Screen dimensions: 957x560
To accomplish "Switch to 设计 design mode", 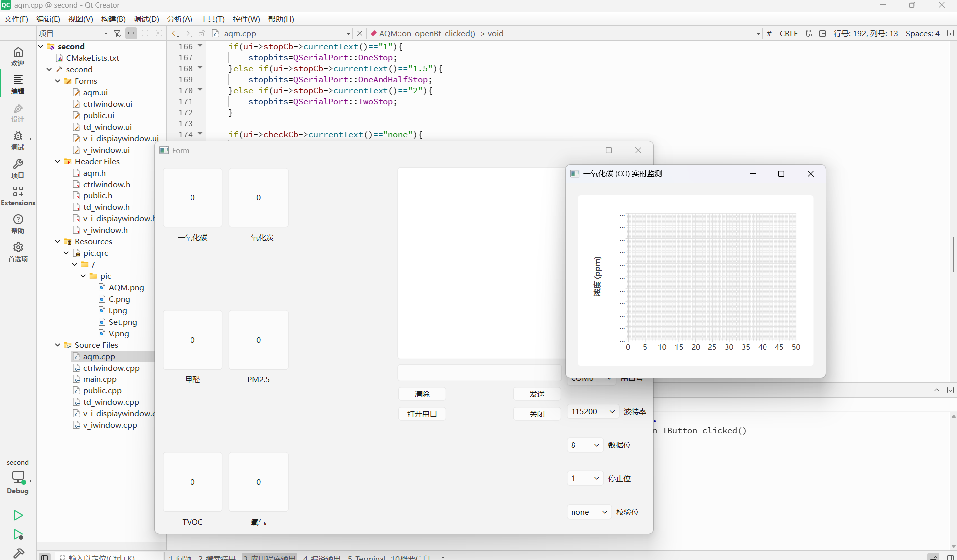I will click(18, 112).
